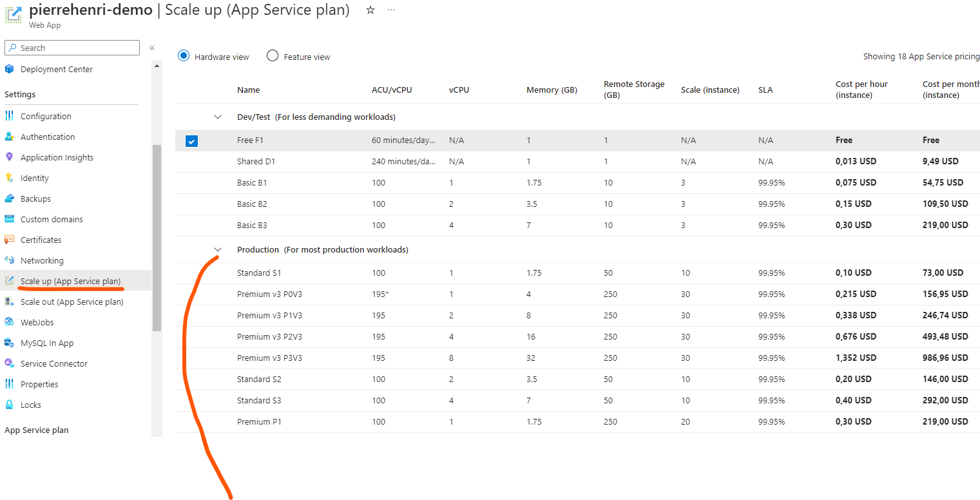Click the Application Insights lightbulb icon
The width and height of the screenshot is (980, 500).
[9, 157]
